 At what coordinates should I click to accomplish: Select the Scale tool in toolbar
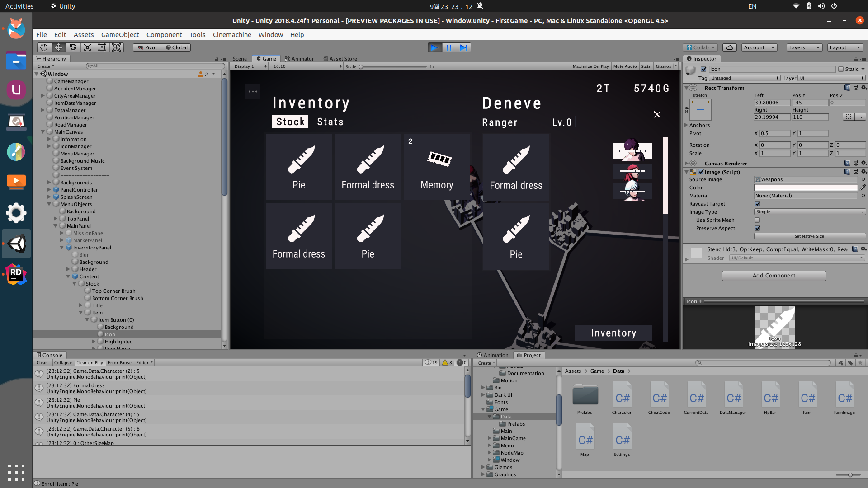(87, 47)
